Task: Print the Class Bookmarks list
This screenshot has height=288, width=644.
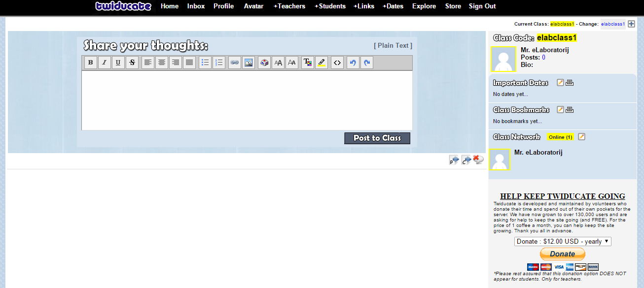Action: (569, 110)
